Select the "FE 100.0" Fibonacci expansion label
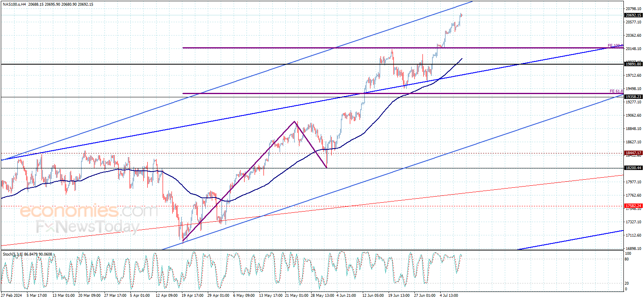This screenshot has width=644, height=300. pos(615,46)
